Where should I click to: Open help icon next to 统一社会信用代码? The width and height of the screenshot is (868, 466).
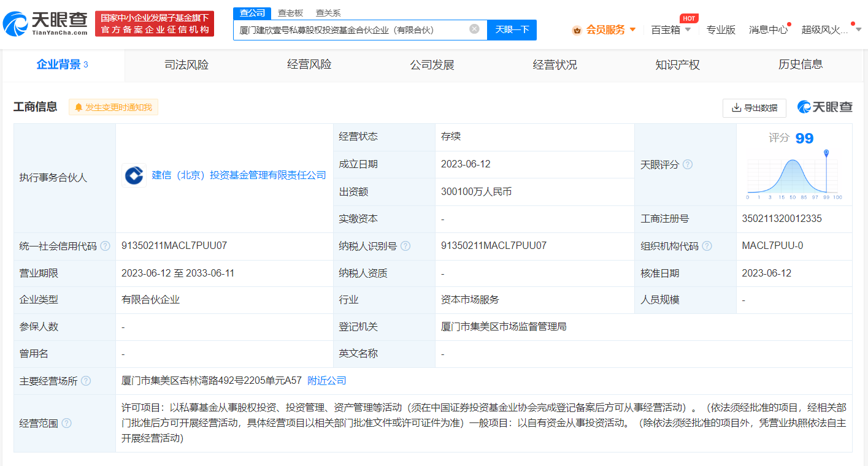point(105,246)
